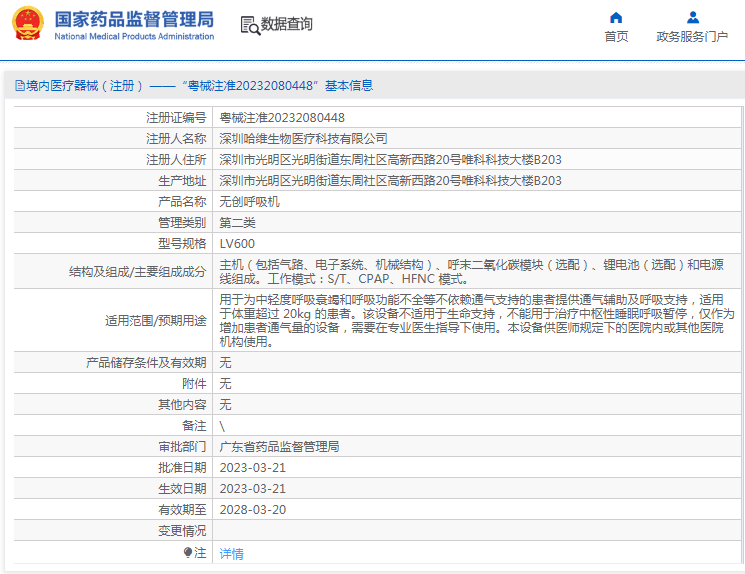Image resolution: width=745 pixels, height=574 pixels.
Task: Click the 第二类 management category value
Action: (237, 222)
